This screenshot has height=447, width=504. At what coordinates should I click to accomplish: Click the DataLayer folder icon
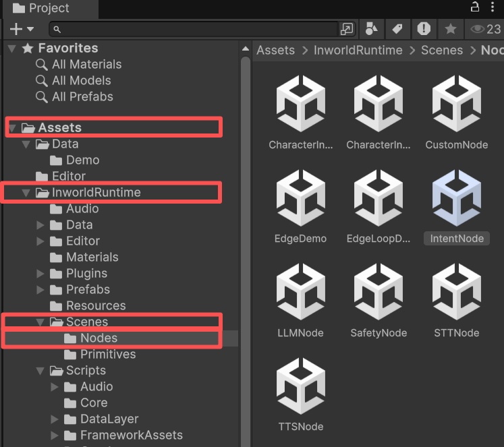tap(70, 419)
